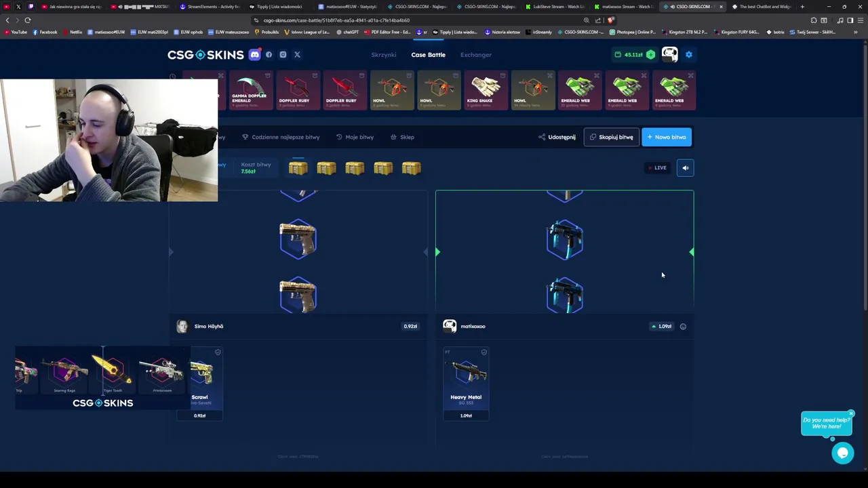The width and height of the screenshot is (868, 488).
Task: Go to the Case Battle tab
Action: pos(428,55)
